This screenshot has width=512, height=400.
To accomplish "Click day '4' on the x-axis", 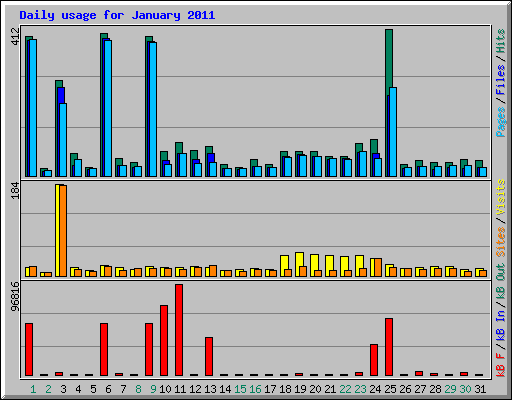I will click(78, 389).
